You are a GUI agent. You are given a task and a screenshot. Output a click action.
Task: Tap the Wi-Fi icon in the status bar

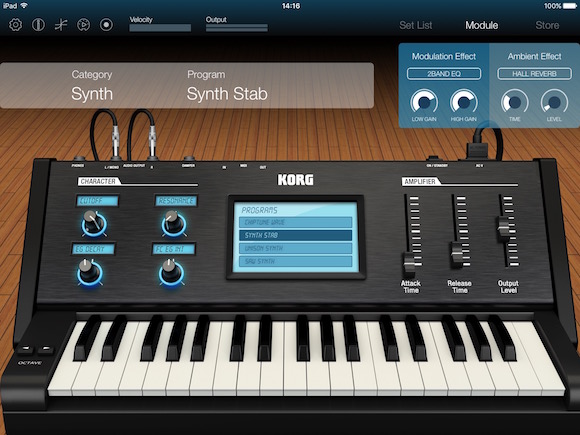coord(24,5)
